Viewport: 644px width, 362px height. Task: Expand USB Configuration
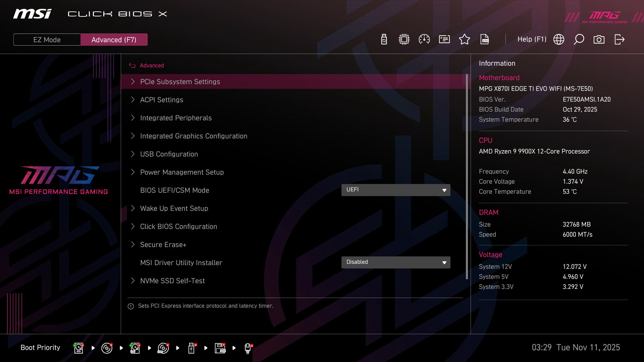(x=169, y=154)
